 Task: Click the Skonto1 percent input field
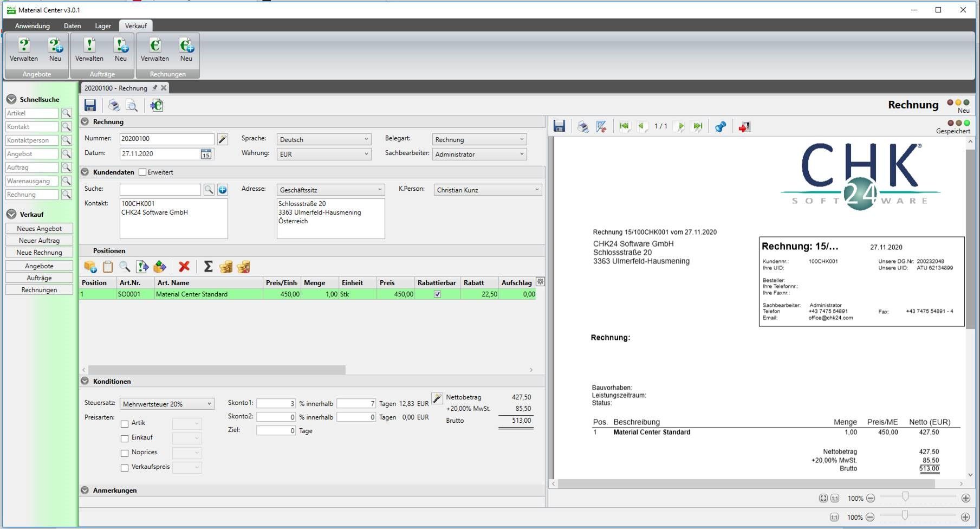[276, 403]
